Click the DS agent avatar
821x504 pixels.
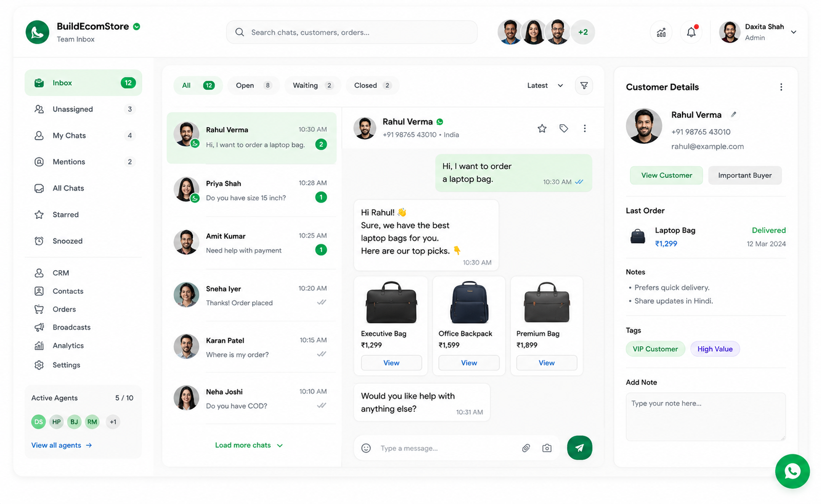38,422
